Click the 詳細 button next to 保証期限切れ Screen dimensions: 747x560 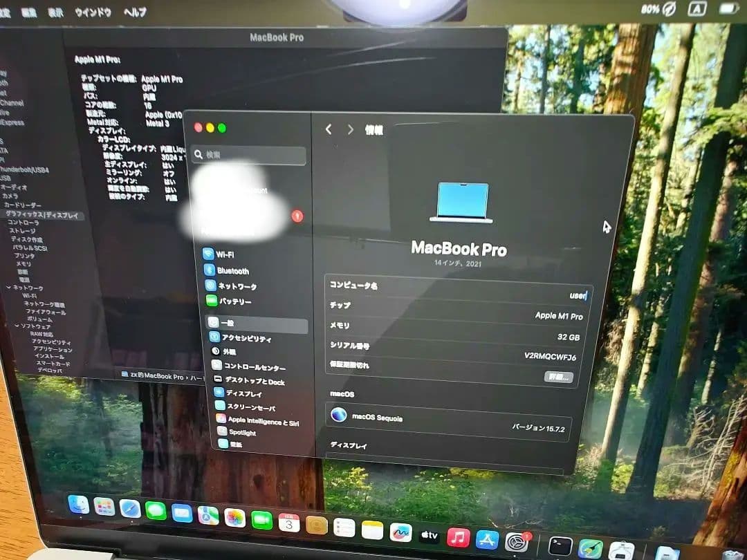pyautogui.click(x=558, y=377)
